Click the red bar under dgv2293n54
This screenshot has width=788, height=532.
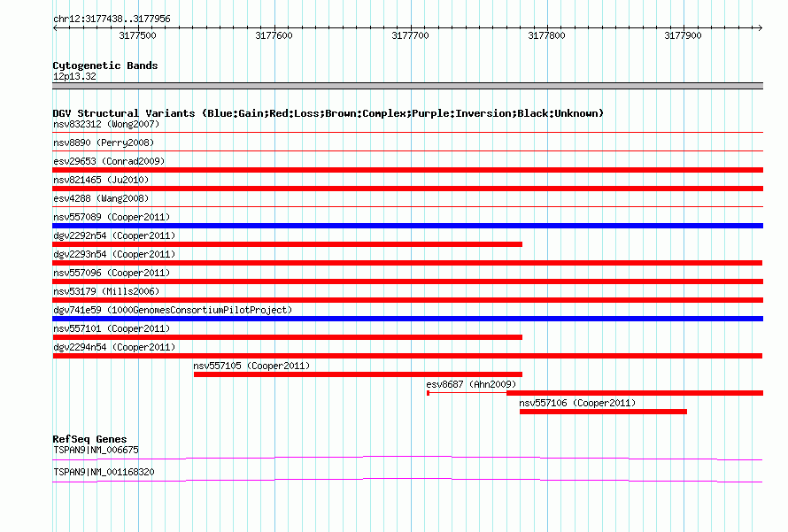point(407,263)
